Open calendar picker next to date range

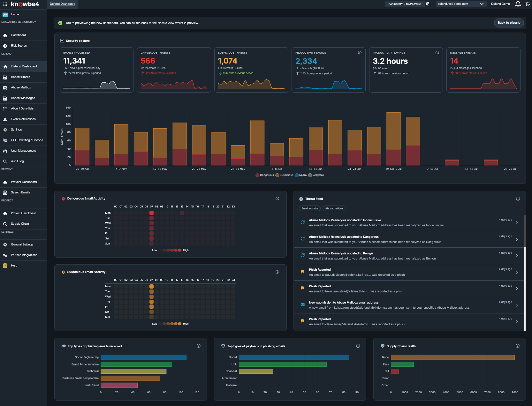point(428,4)
